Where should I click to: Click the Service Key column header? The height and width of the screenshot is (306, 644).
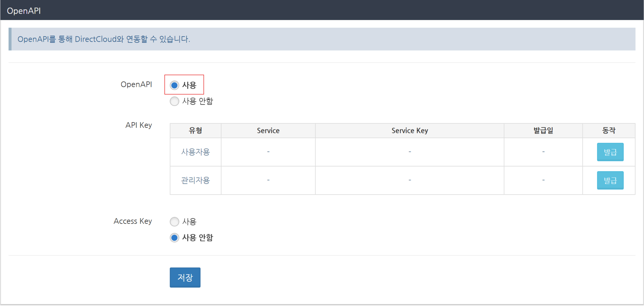click(x=409, y=131)
